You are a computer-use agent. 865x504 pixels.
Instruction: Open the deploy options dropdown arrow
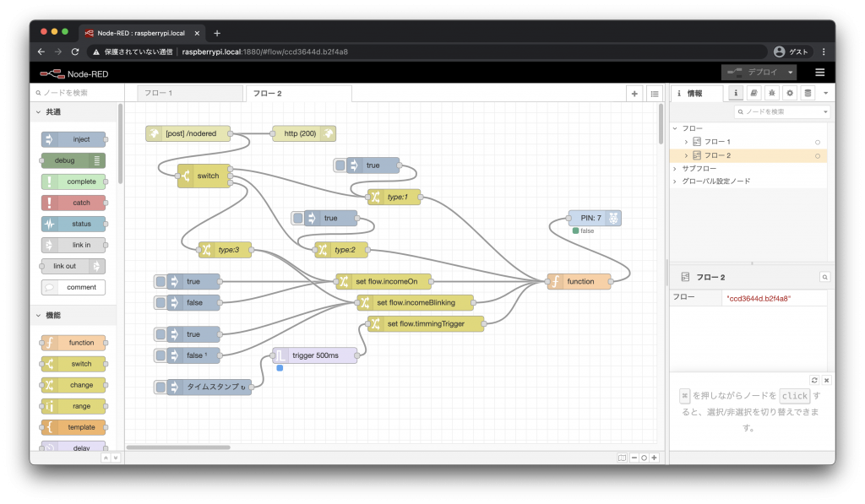tap(791, 73)
